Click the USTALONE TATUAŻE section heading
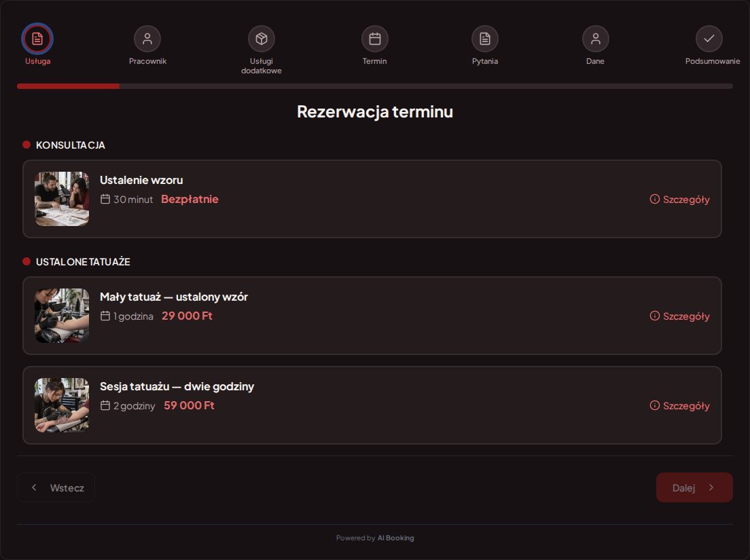The height and width of the screenshot is (560, 750). (83, 262)
